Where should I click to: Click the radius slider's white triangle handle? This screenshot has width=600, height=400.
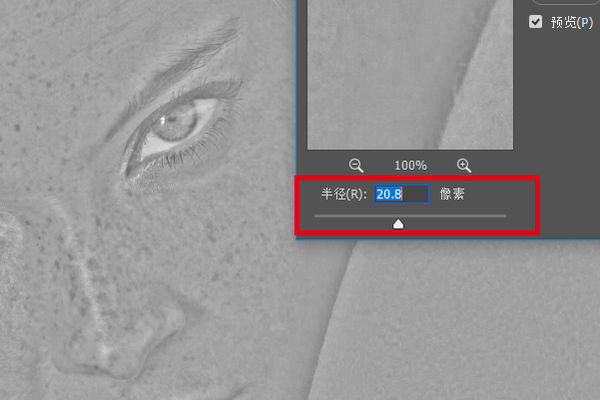(x=398, y=224)
